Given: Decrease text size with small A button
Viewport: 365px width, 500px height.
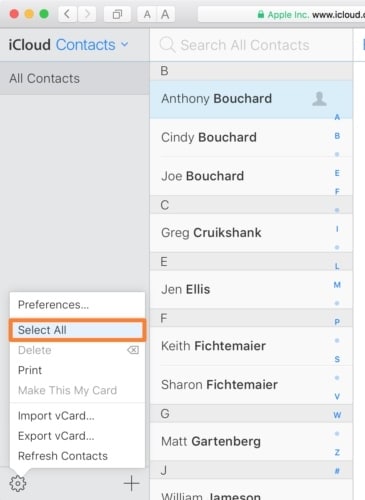Looking at the screenshot, I should pyautogui.click(x=147, y=14).
